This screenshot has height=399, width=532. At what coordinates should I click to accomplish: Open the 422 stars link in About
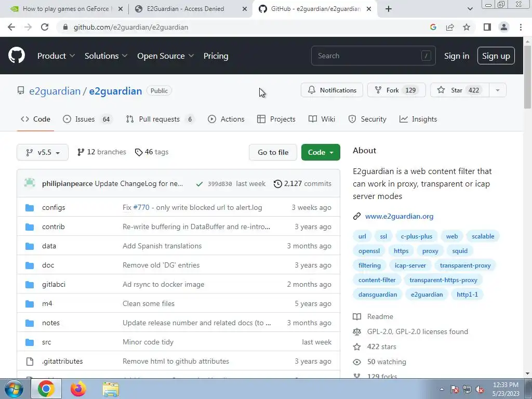[x=381, y=347]
